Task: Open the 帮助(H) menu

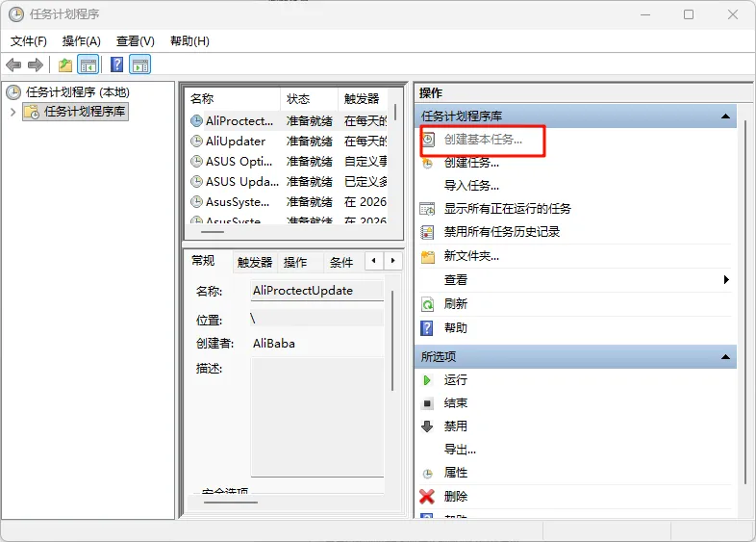Action: click(x=190, y=41)
